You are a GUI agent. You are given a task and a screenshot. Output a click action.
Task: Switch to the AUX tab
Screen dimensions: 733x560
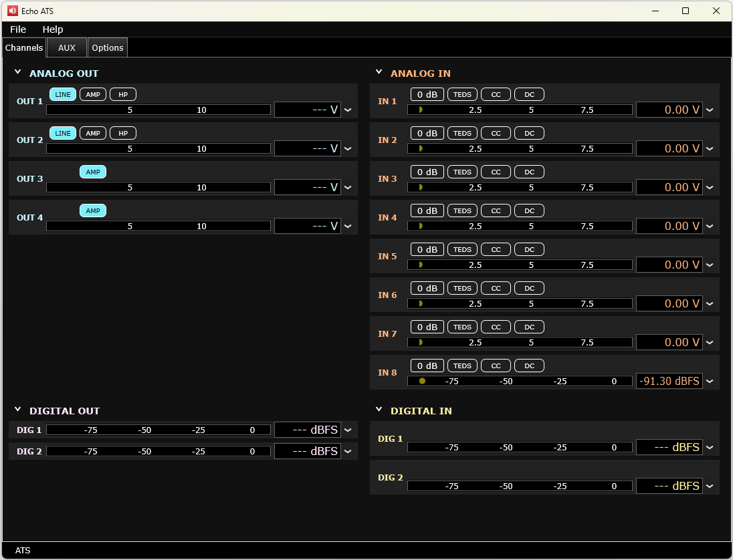pos(67,47)
